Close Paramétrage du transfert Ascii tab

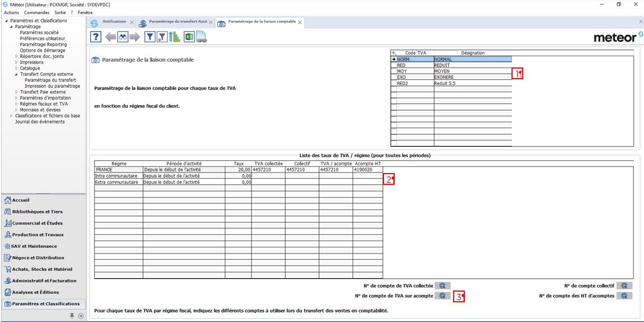click(212, 22)
